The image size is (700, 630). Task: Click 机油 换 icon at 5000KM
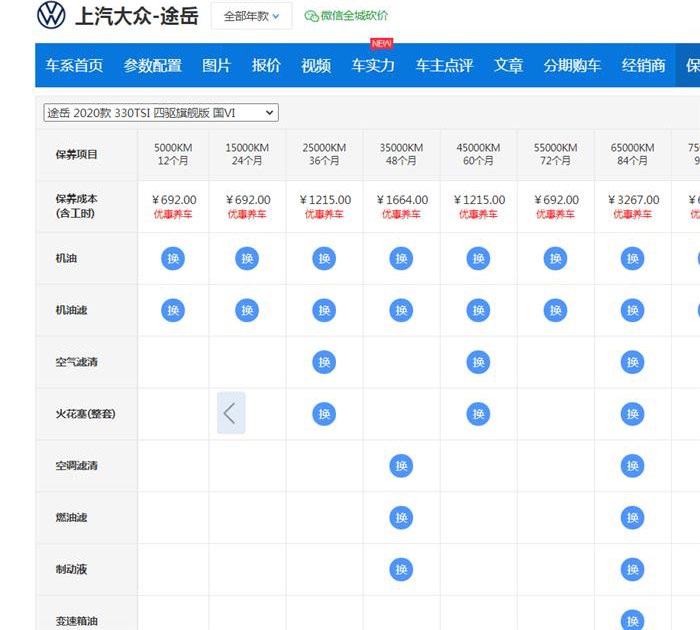tap(173, 259)
